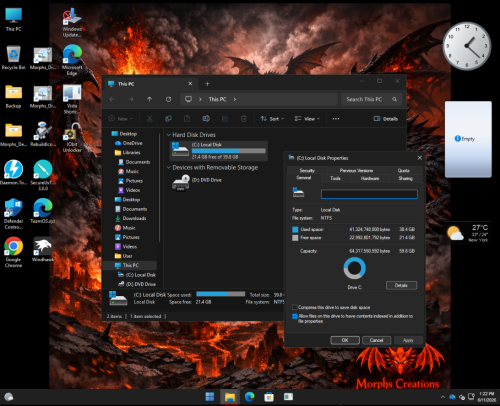
Task: Collapse Devices with Removable Storage group
Action: coord(168,167)
